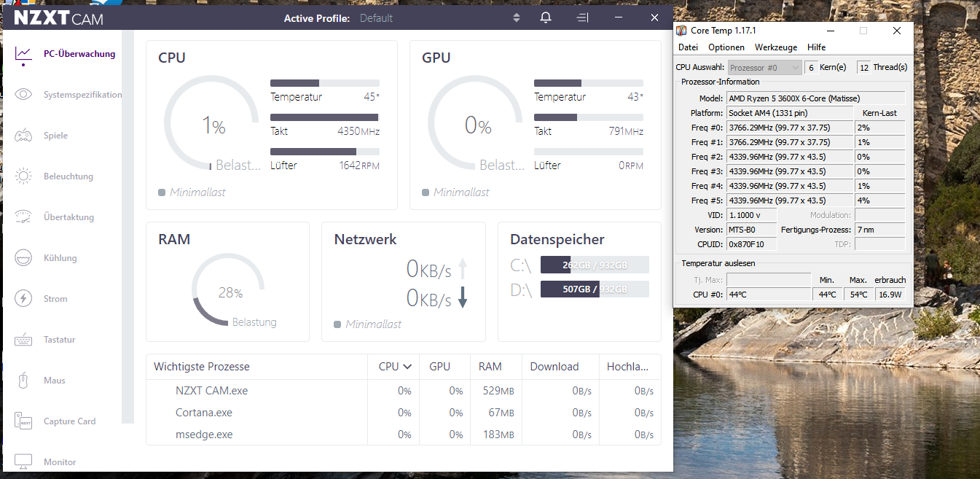Viewport: 980px width, 479px height.
Task: Click CPUID 0x870F10 field
Action: click(752, 244)
